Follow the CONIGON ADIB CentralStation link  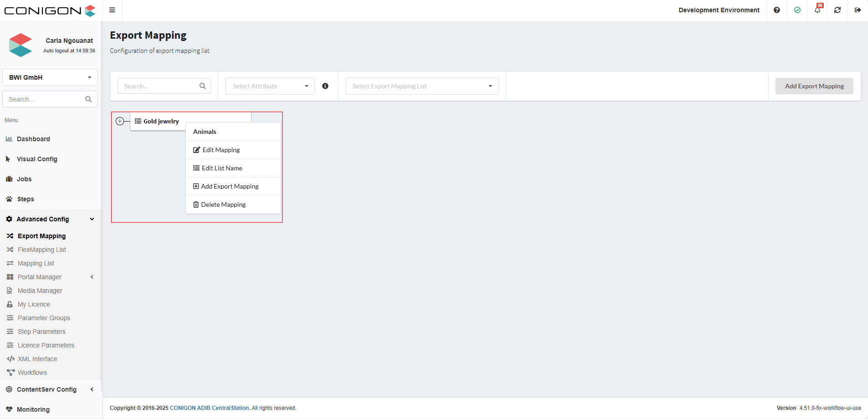[209, 408]
